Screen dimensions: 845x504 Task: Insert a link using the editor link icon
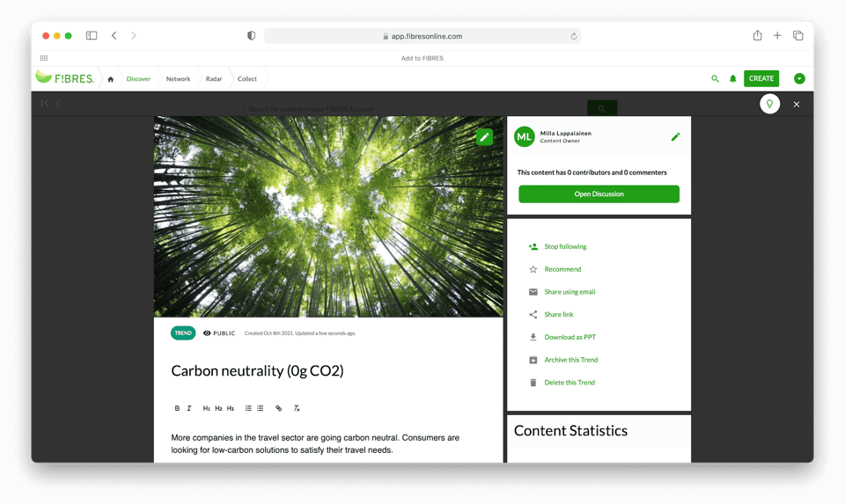tap(279, 408)
